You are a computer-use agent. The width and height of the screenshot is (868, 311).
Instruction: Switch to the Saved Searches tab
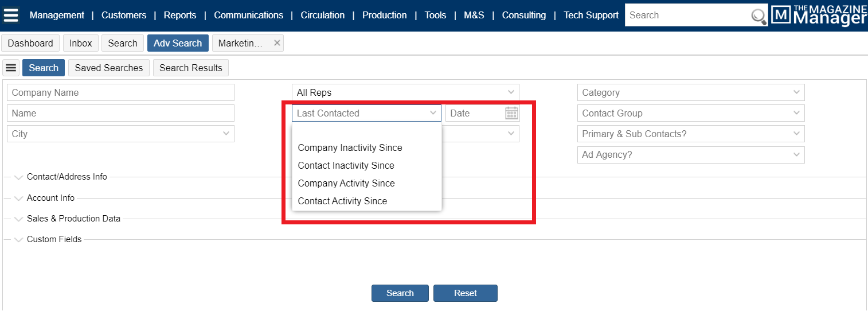point(109,68)
